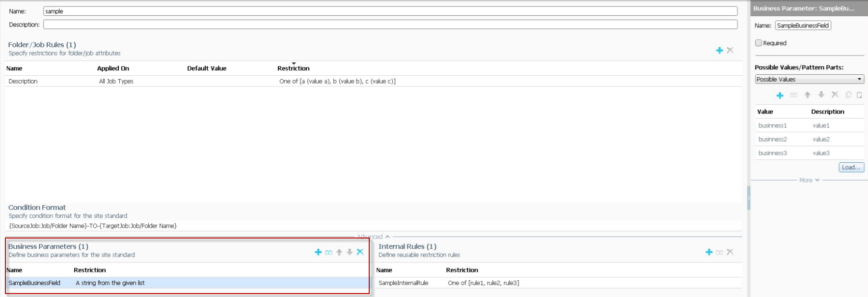Sort Folder/Job Rules by Default Value

(207, 68)
